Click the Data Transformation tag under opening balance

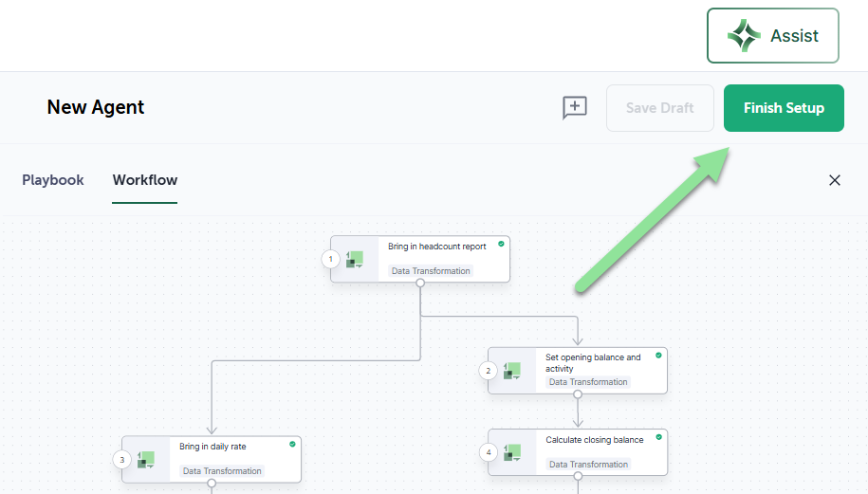(x=588, y=382)
